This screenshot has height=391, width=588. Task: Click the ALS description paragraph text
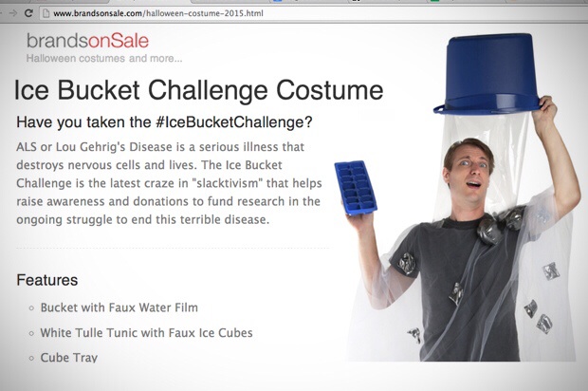click(169, 183)
